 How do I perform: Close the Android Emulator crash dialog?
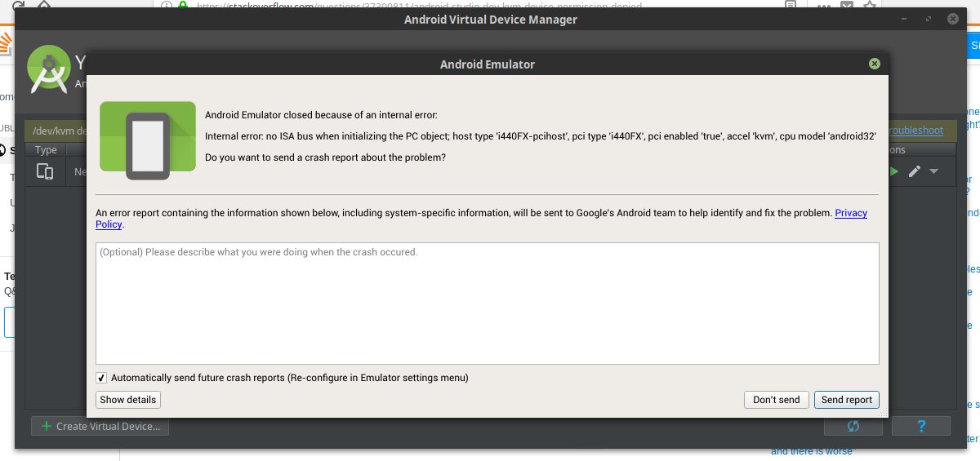click(x=874, y=64)
